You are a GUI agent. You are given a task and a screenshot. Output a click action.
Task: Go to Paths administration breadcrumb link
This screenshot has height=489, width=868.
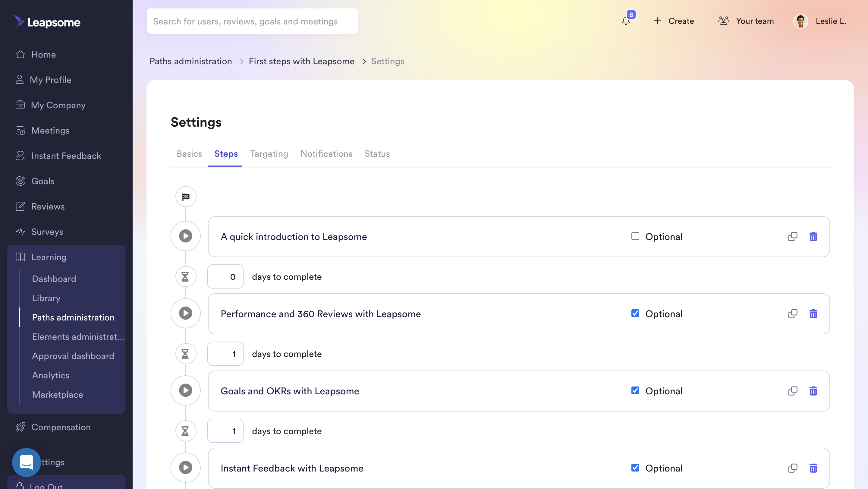pyautogui.click(x=191, y=61)
